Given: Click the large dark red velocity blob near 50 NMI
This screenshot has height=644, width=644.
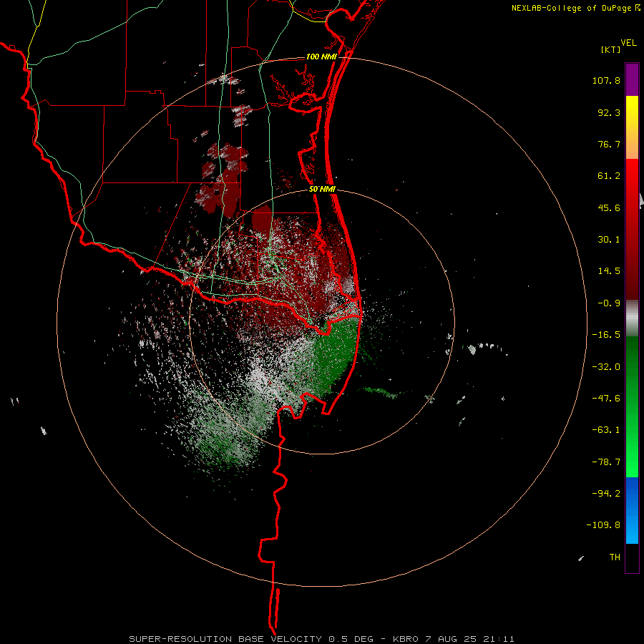Looking at the screenshot, I should click(x=262, y=218).
